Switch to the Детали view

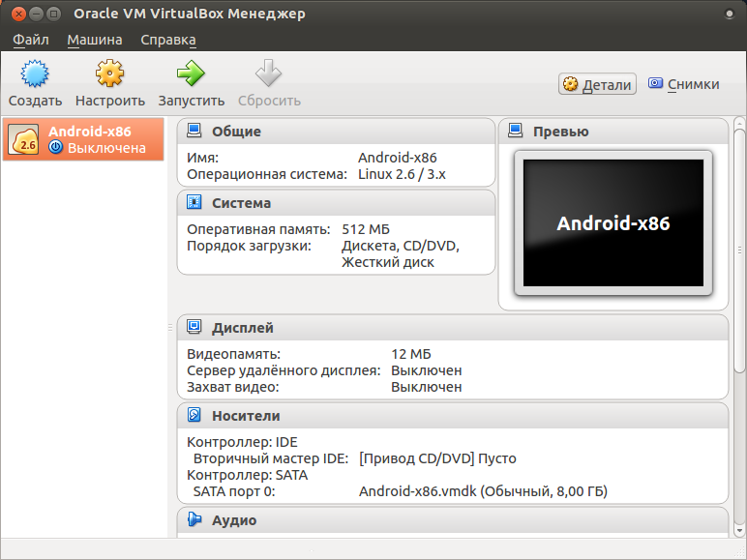pos(597,84)
